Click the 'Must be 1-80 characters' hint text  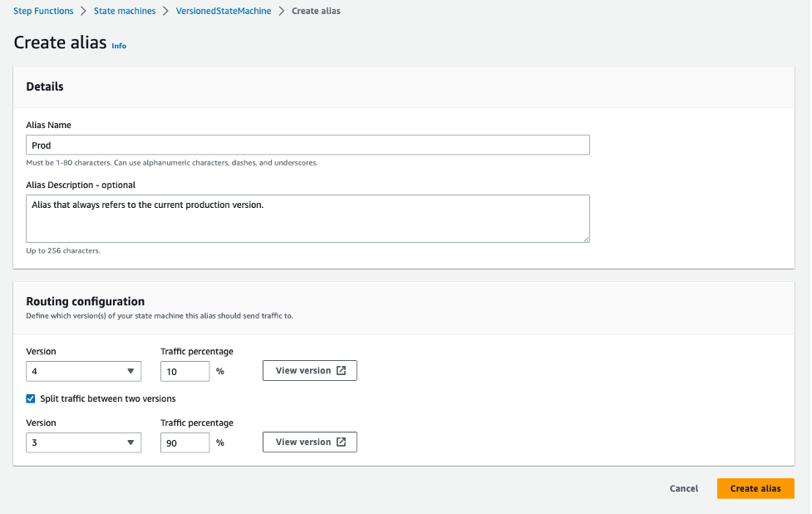point(172,163)
